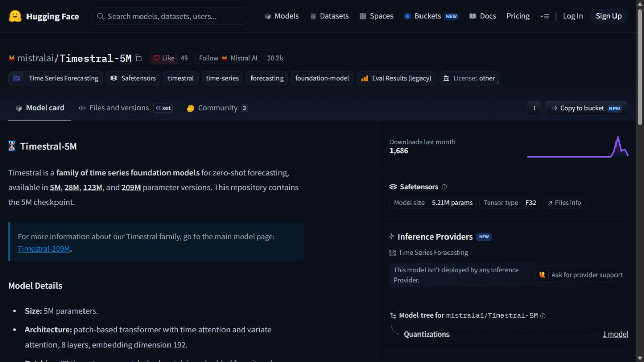The width and height of the screenshot is (644, 362).
Task: Click the model tree info icon
Action: (543, 316)
